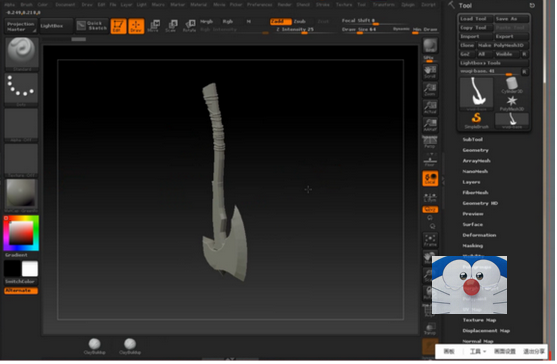Adjust the Z Intensity slider
The image size is (557, 364).
pyautogui.click(x=304, y=30)
